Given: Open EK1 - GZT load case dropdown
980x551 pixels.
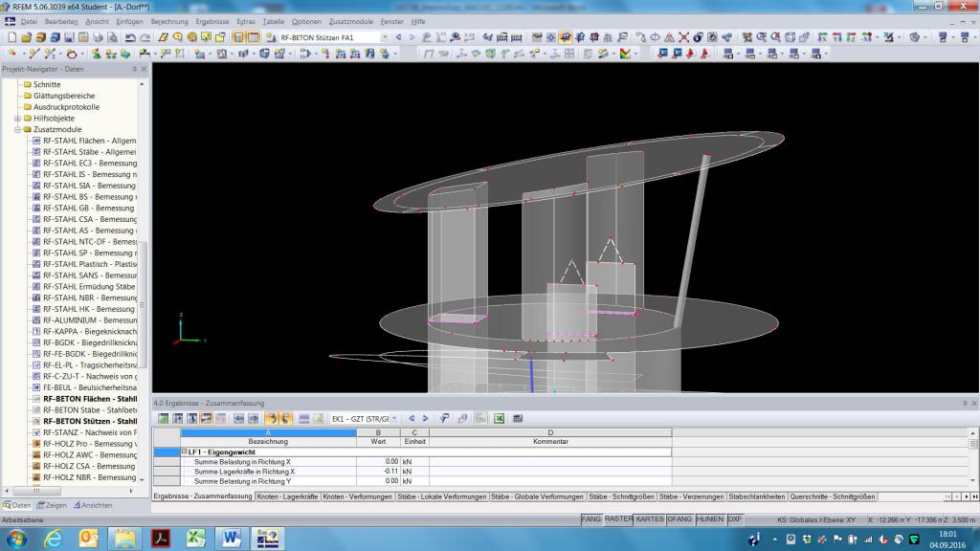Looking at the screenshot, I should tap(394, 419).
